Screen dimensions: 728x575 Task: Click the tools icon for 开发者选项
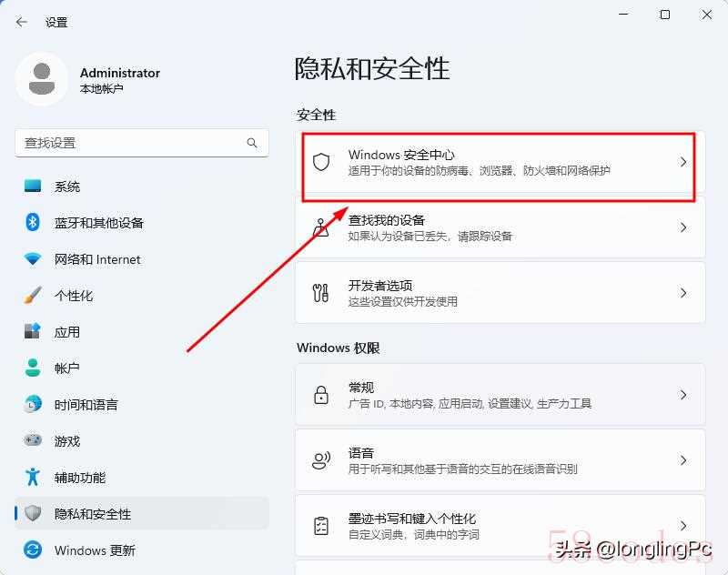coord(321,293)
